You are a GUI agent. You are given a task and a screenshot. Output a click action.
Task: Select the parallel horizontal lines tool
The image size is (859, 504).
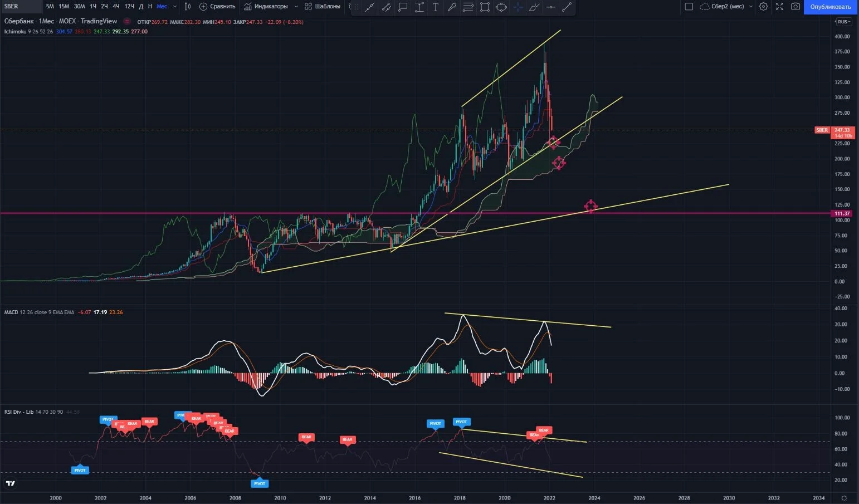tap(468, 7)
